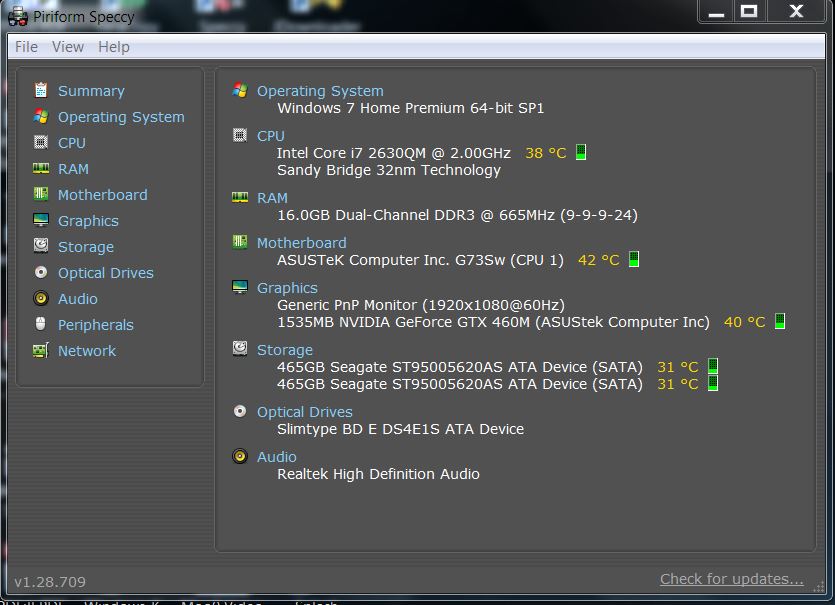Click the window resize grip at bottom corner
835x605 pixels.
tap(820, 587)
